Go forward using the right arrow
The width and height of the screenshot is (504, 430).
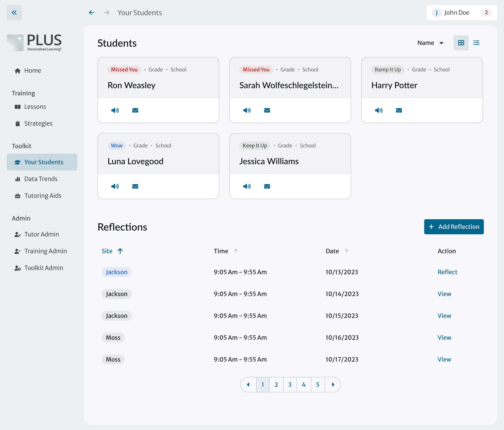tap(107, 13)
